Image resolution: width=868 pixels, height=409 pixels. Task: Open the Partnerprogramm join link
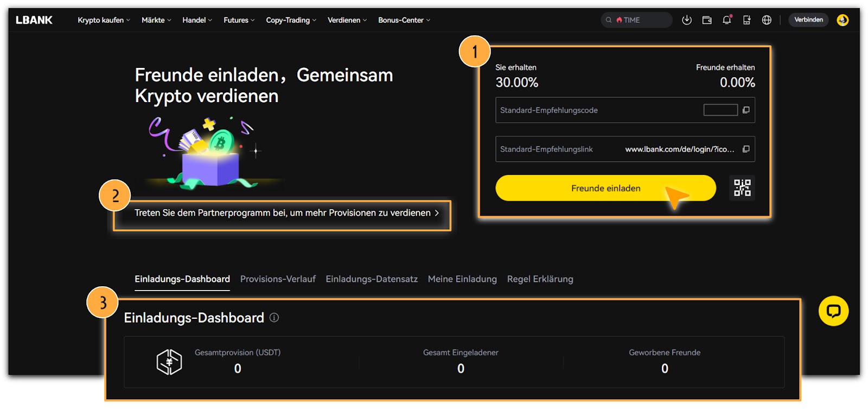286,213
